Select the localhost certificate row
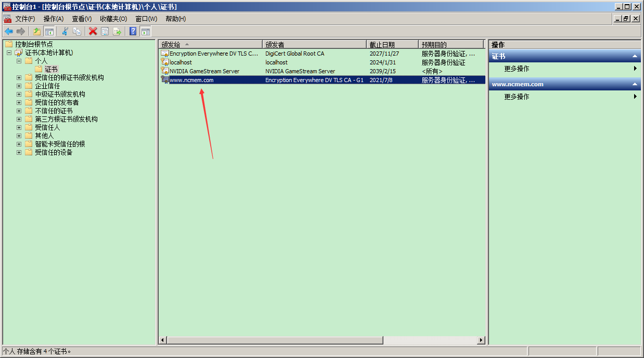Viewport: 644px width, 358px height. tap(321, 62)
